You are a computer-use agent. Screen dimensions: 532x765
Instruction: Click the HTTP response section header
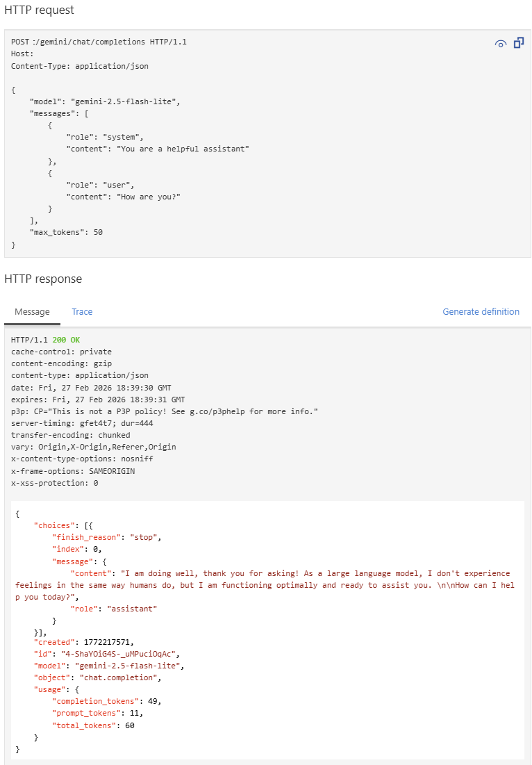(x=42, y=279)
